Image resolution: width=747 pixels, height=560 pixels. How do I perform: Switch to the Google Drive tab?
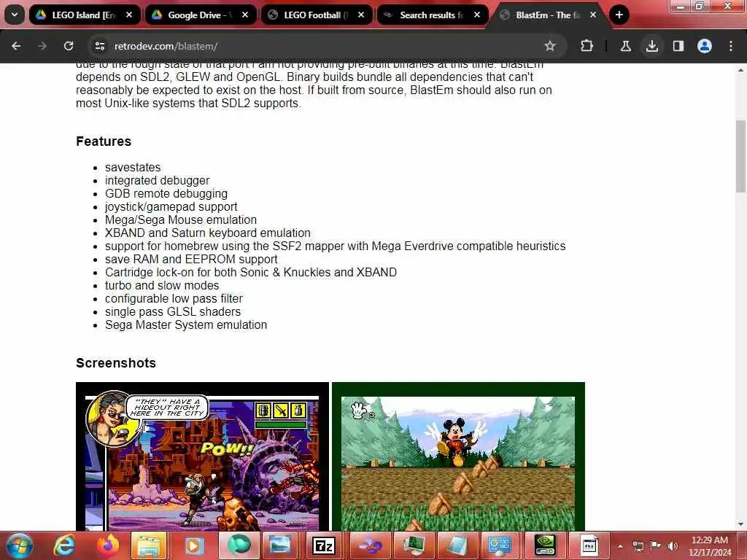tap(200, 15)
